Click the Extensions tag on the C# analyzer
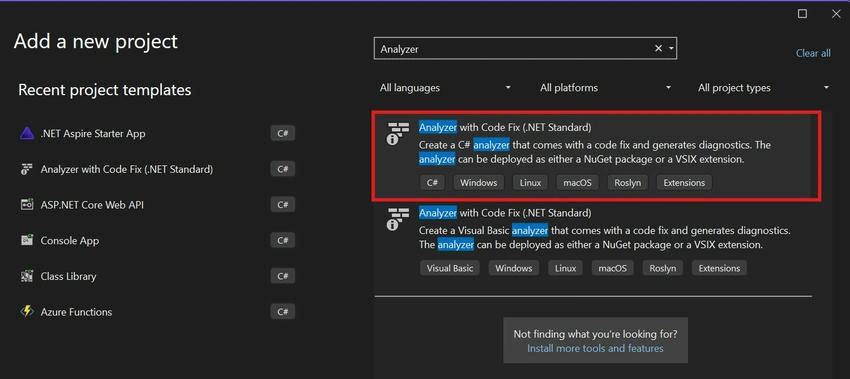This screenshot has height=379, width=850. click(x=684, y=183)
